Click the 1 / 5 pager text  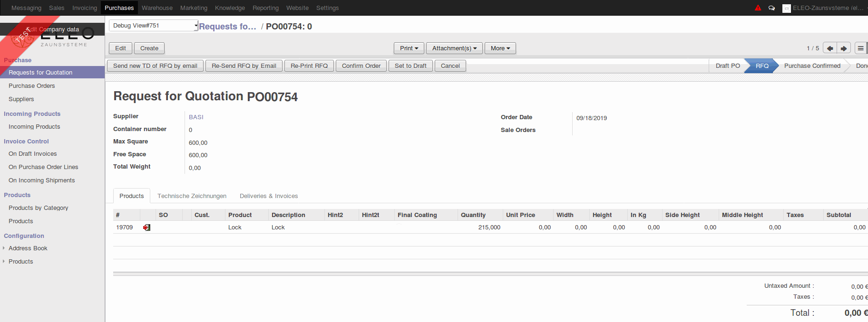813,48
